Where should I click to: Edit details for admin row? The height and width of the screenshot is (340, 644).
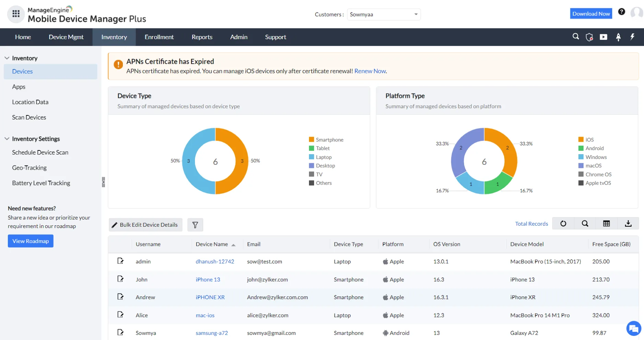point(120,261)
